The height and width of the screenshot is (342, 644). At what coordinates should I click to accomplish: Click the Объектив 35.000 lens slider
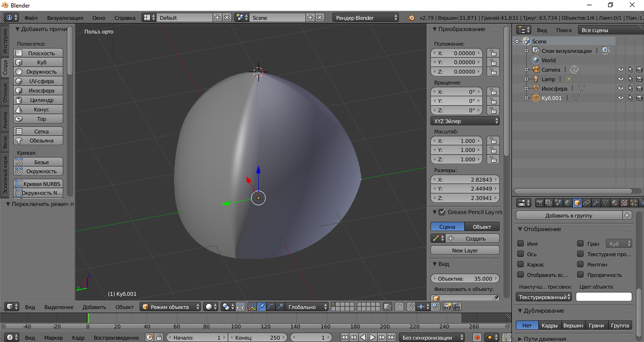point(465,279)
